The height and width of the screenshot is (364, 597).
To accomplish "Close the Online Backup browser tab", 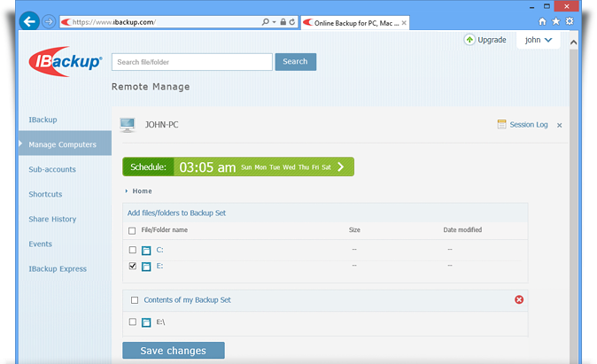I will click(x=404, y=23).
